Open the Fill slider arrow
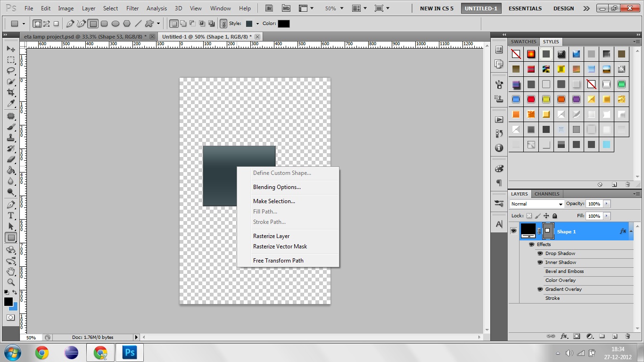The image size is (644, 362). coord(607,216)
